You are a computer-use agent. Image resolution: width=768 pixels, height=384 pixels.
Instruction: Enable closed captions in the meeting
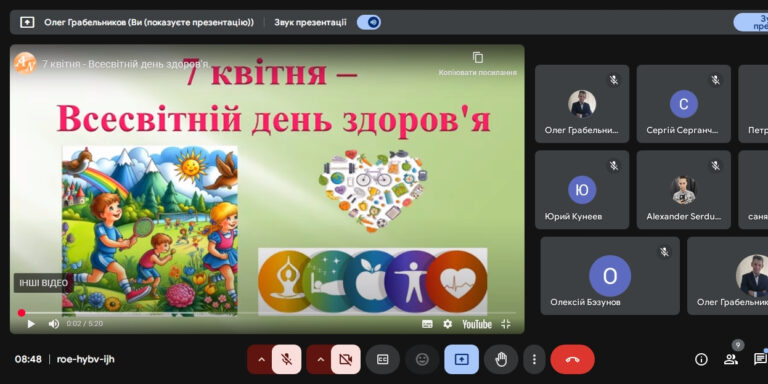[x=383, y=360]
